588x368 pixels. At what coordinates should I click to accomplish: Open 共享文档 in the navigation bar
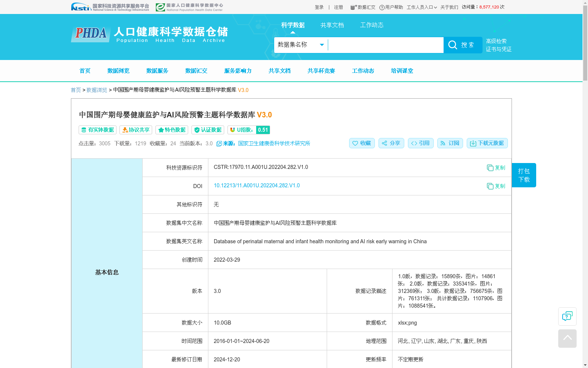click(x=279, y=71)
